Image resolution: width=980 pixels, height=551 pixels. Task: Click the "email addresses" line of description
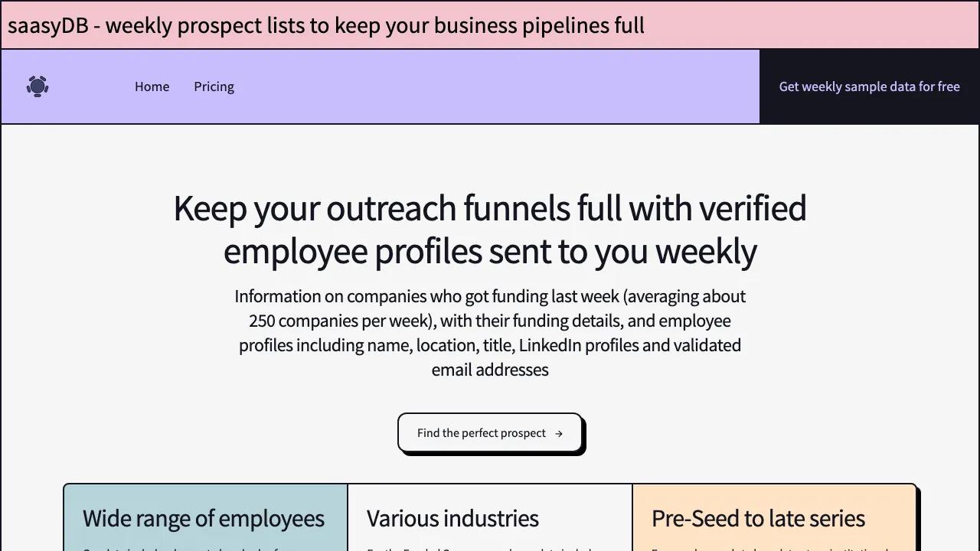tap(490, 370)
